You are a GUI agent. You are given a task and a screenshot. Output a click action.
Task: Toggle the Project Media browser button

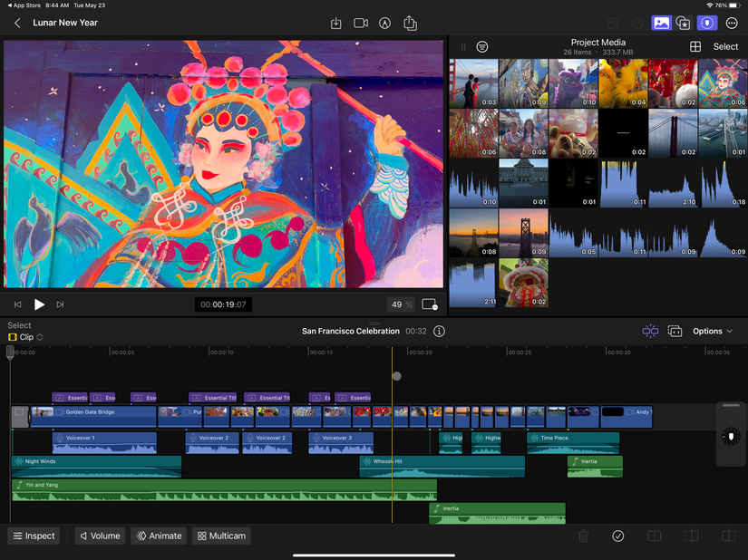(x=661, y=23)
